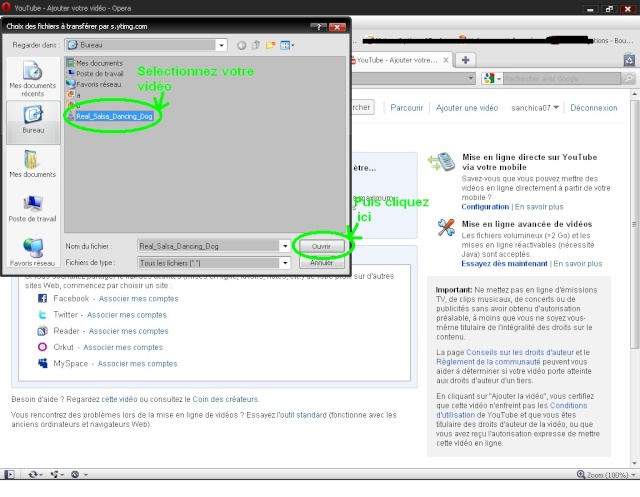
Task: Click the MySpace icon
Action: pyautogui.click(x=42, y=363)
